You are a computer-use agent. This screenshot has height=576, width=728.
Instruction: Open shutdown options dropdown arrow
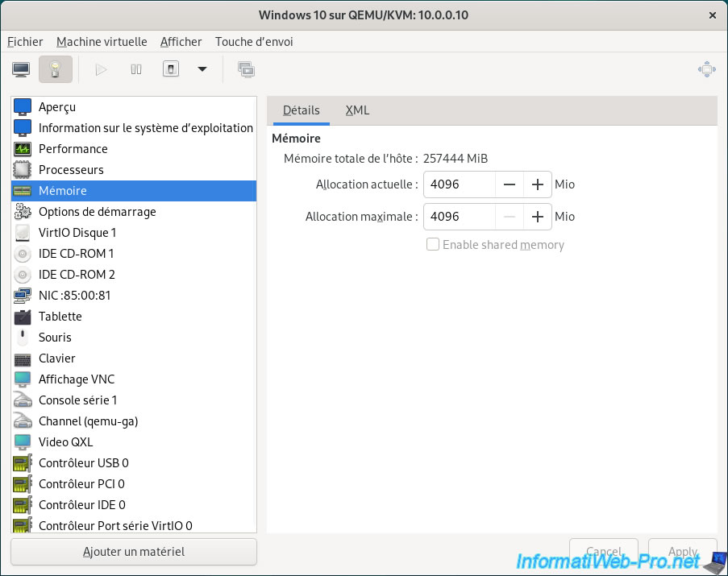(202, 69)
